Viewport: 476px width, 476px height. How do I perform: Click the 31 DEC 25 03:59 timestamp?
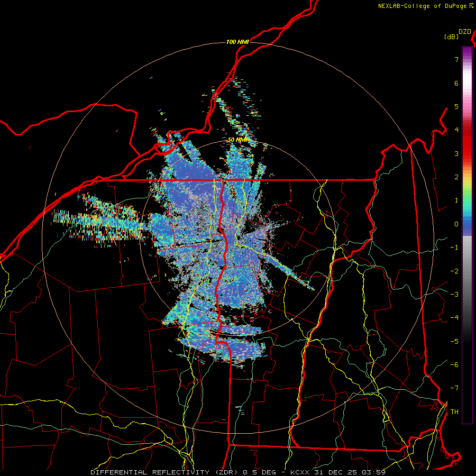point(349,472)
